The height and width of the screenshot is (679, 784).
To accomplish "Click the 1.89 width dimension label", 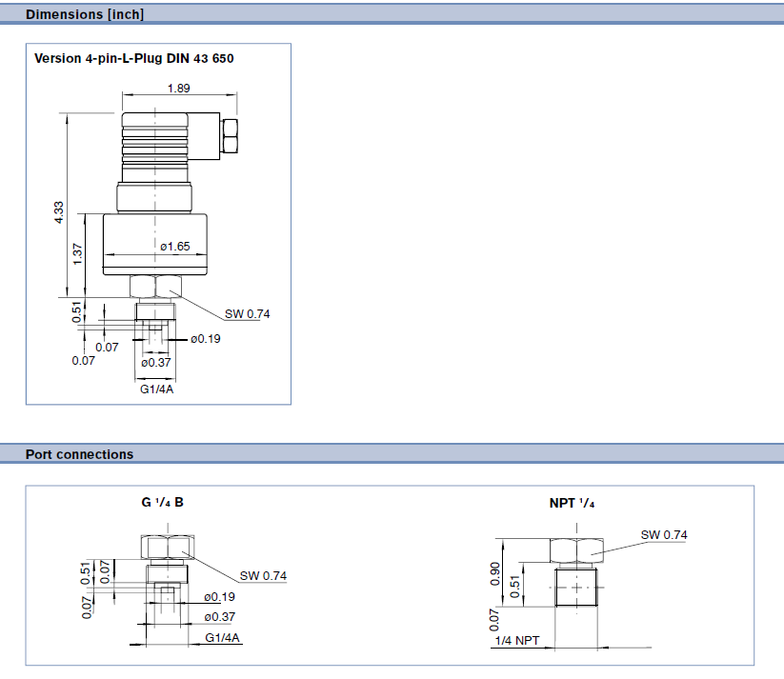I will 178,89.
